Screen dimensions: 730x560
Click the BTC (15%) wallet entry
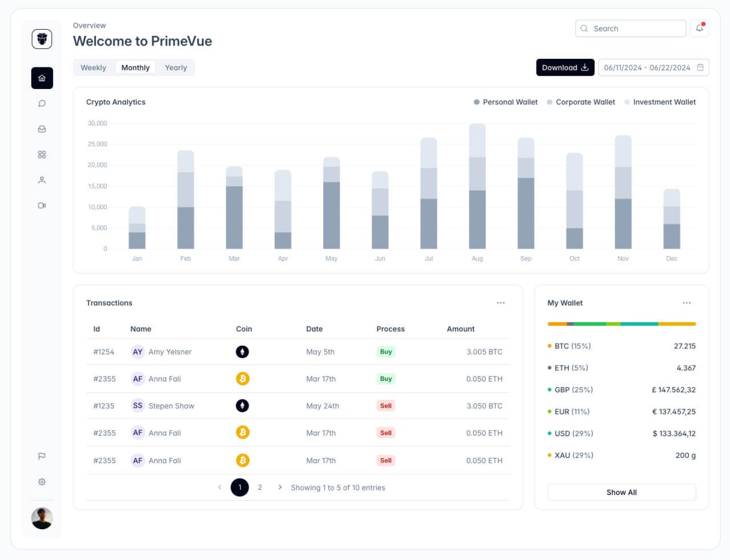click(x=622, y=346)
